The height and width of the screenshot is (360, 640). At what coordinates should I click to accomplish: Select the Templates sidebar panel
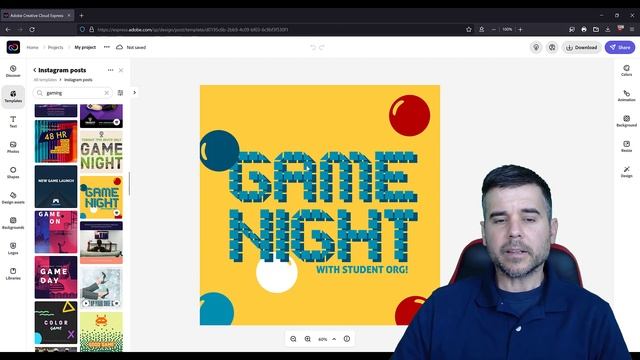coord(13,96)
